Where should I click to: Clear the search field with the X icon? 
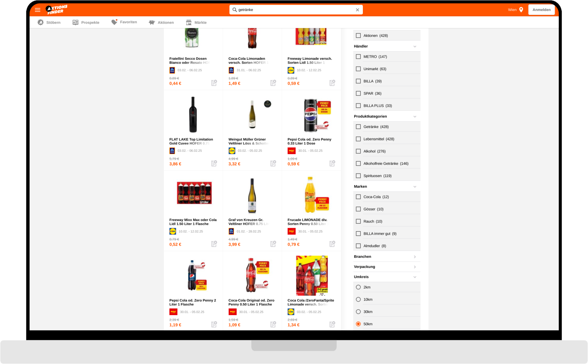357,9
